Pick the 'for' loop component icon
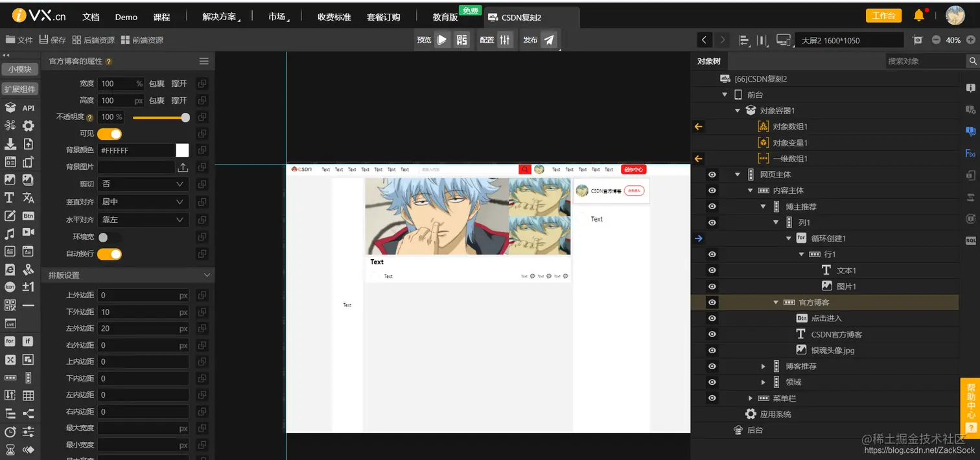This screenshot has width=980, height=460. click(x=9, y=341)
